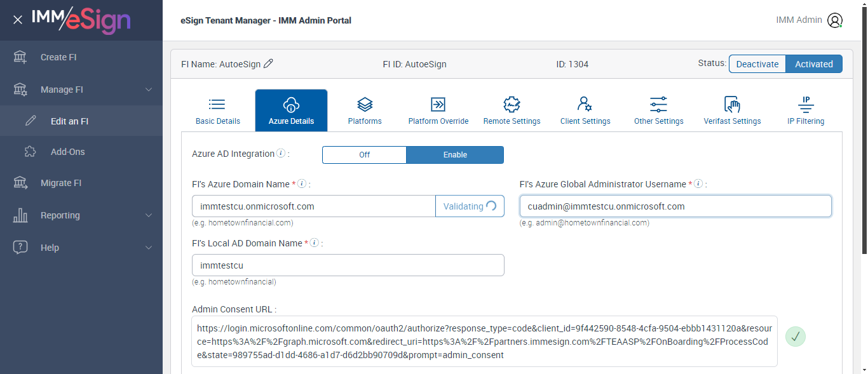
Task: Click the Reporting bar chart icon
Action: 20,215
